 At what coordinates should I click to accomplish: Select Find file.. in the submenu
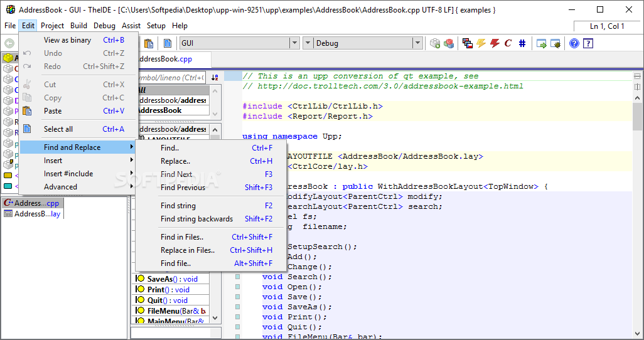click(x=211, y=263)
